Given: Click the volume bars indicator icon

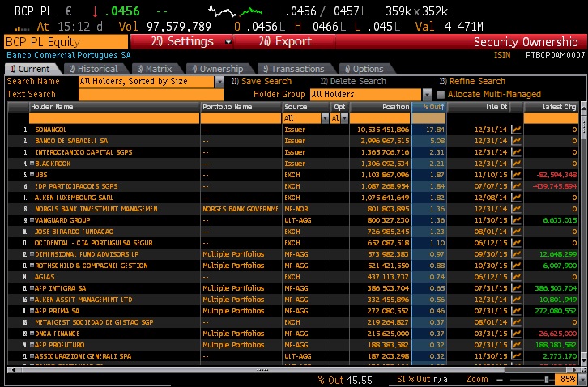Looking at the screenshot, I should pos(22,28).
